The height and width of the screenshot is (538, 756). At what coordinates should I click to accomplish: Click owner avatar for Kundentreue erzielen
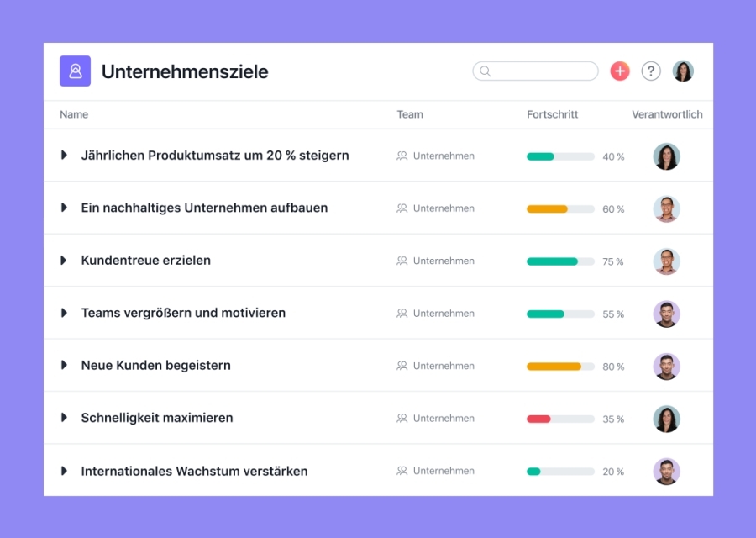click(x=666, y=261)
